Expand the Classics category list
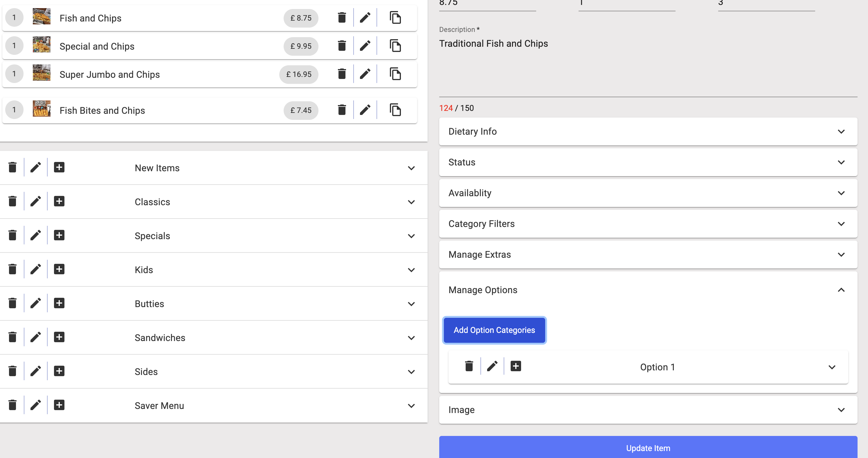 click(x=411, y=202)
